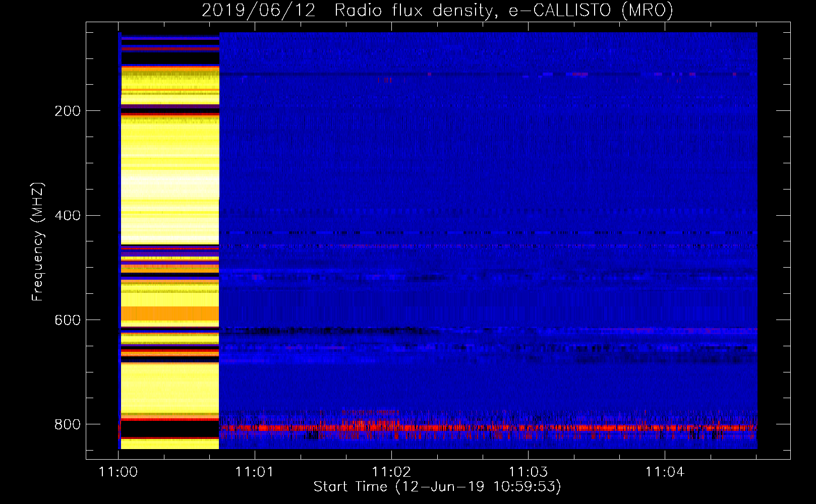Click the plot title "Radio flux density, e-CALLISTO (MRO)"
This screenshot has width=816, height=504.
pos(503,10)
